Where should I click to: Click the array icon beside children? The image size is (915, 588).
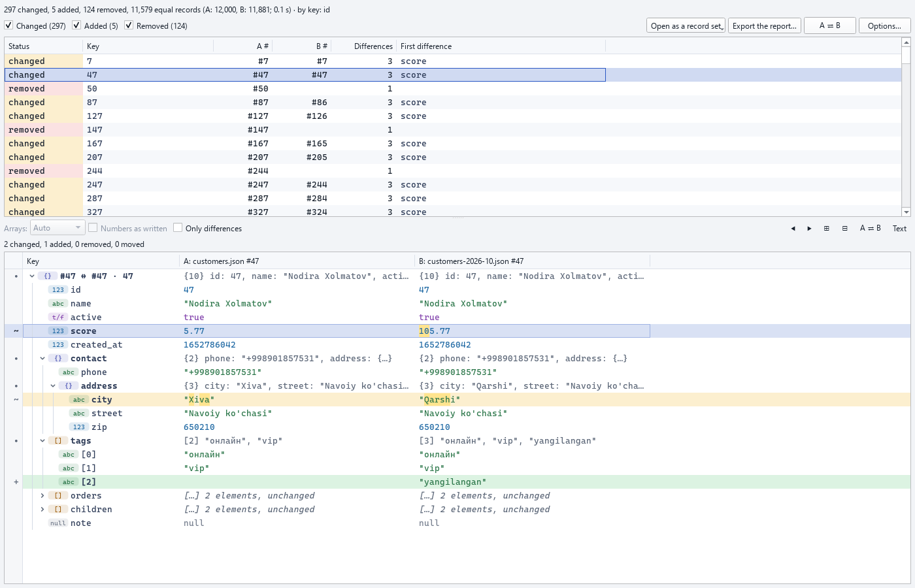[x=58, y=510]
